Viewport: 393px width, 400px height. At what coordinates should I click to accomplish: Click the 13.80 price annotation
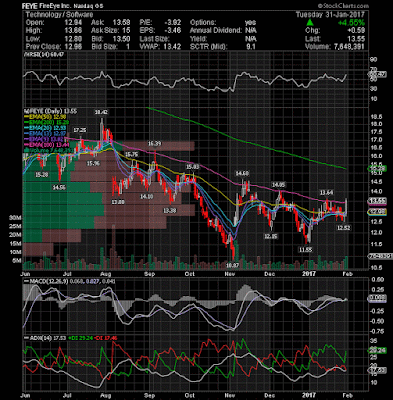[118, 202]
